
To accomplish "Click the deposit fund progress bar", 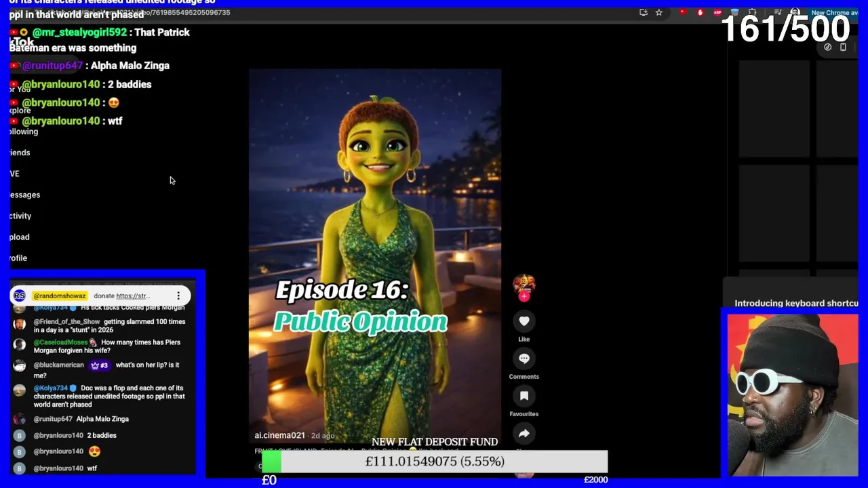I will coord(435,462).
